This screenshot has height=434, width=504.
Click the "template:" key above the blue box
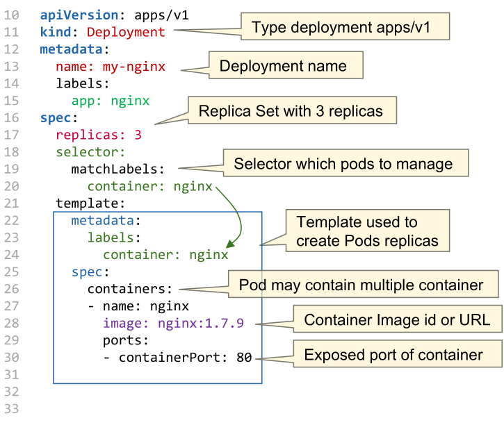pos(90,203)
